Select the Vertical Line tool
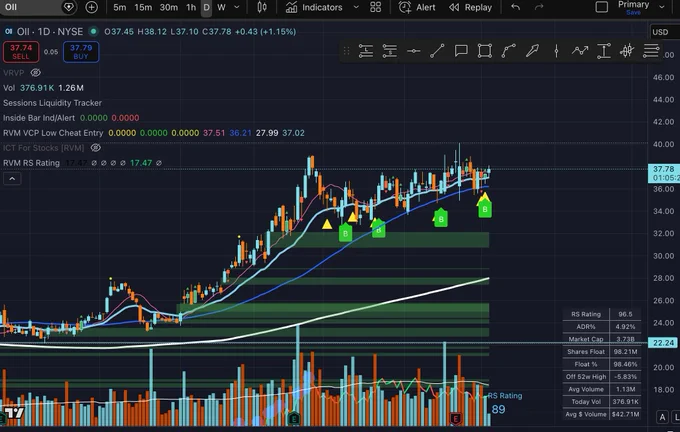 point(556,51)
